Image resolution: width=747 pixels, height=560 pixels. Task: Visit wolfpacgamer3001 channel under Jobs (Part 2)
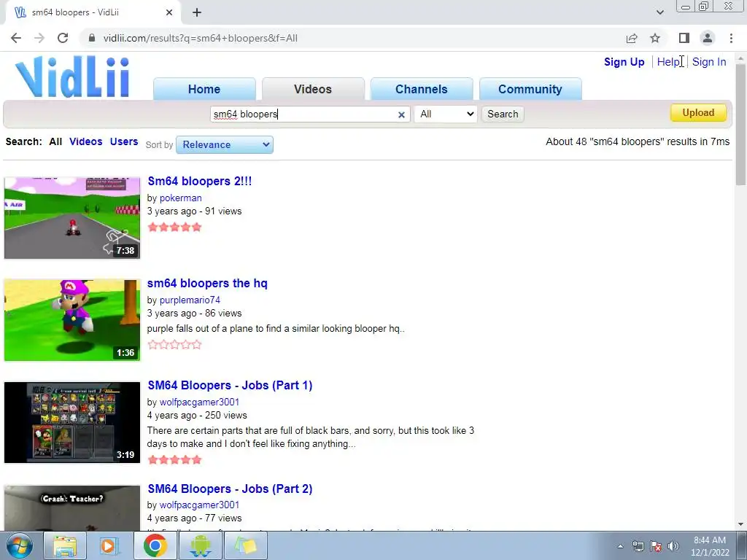coord(199,505)
